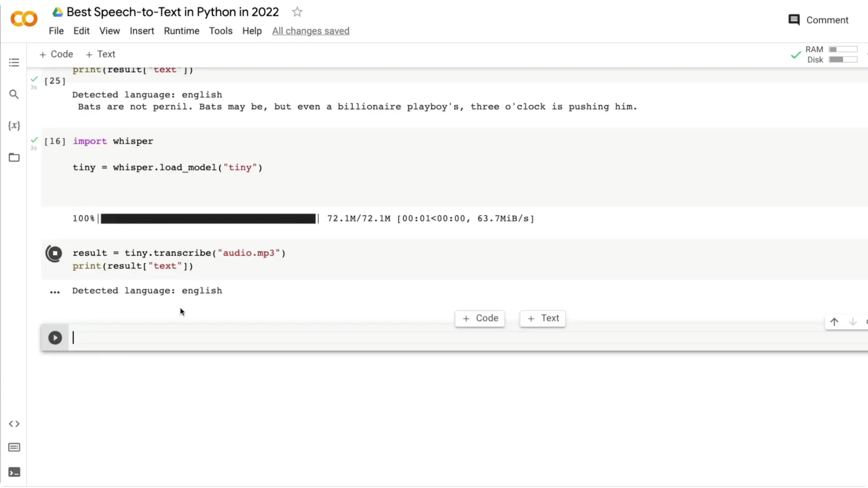Open the command palette from the sidebar
Image resolution: width=868 pixels, height=488 pixels.
click(x=14, y=447)
